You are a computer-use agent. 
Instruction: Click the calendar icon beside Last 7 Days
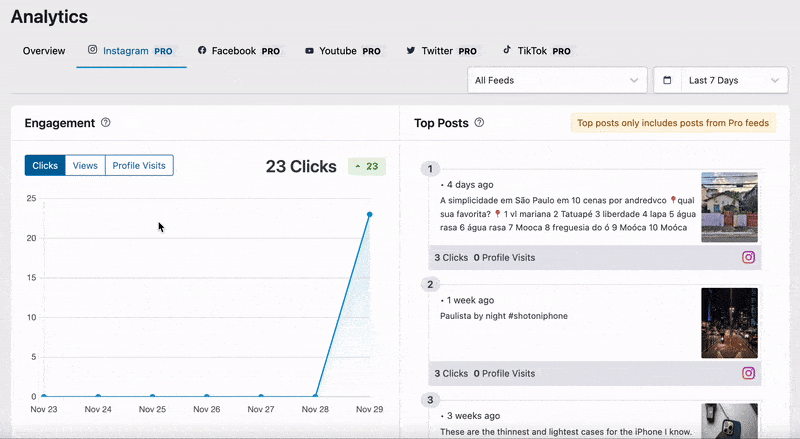[x=667, y=80]
